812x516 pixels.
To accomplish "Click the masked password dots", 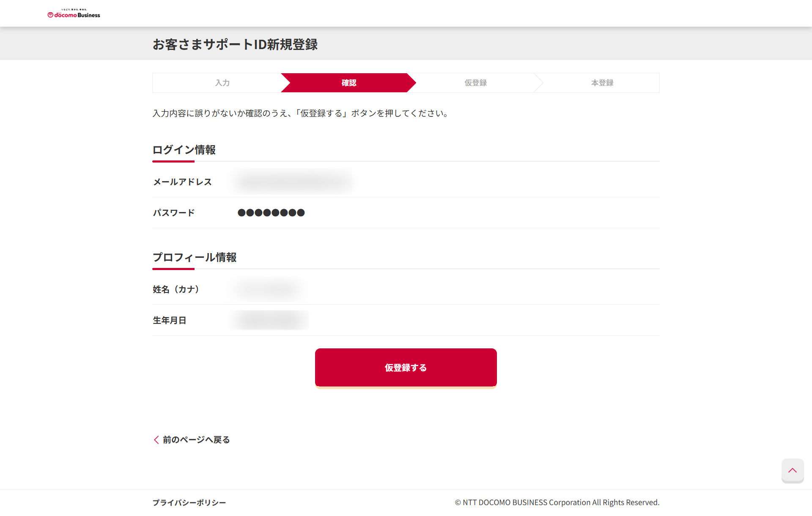I will click(271, 212).
